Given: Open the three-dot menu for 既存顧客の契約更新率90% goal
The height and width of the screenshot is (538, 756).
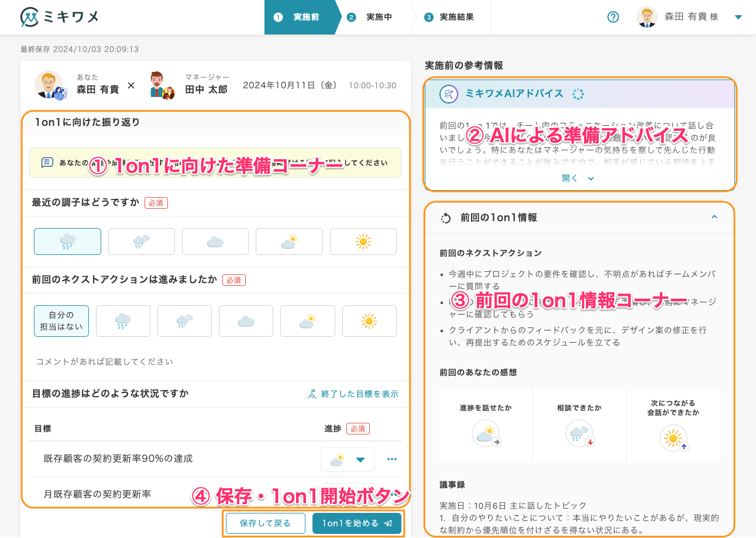Looking at the screenshot, I should tap(392, 460).
